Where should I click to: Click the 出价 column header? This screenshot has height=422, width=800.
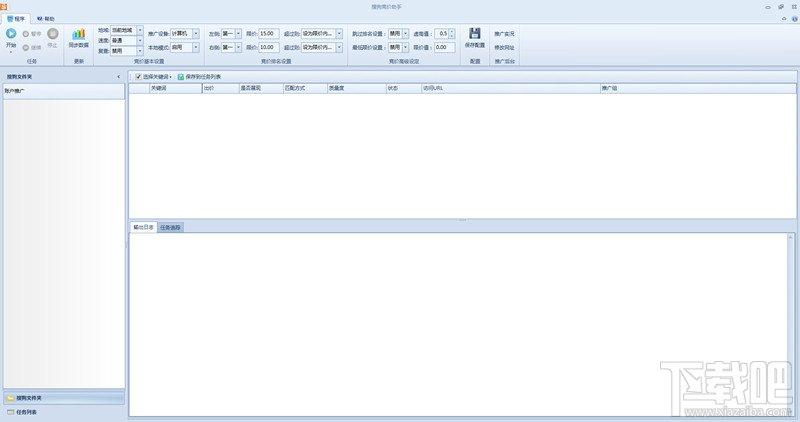coord(220,88)
